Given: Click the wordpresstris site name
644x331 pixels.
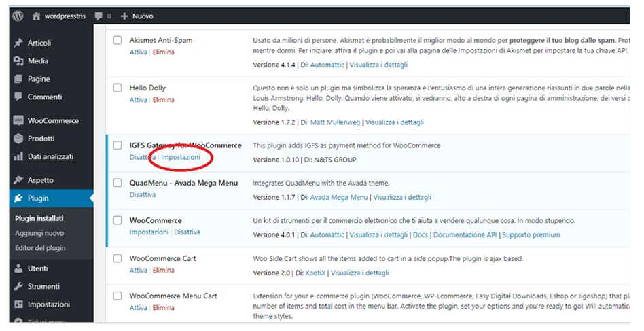Looking at the screenshot, I should click(65, 16).
